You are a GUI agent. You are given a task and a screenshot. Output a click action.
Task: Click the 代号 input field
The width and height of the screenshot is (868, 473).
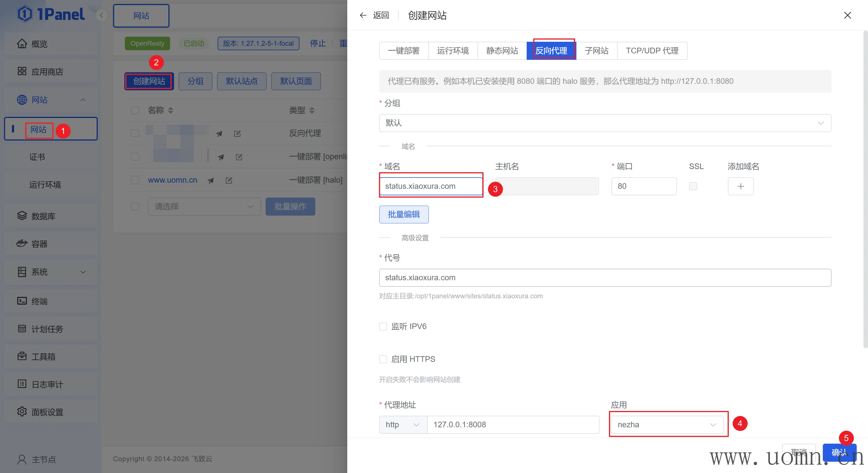click(605, 278)
